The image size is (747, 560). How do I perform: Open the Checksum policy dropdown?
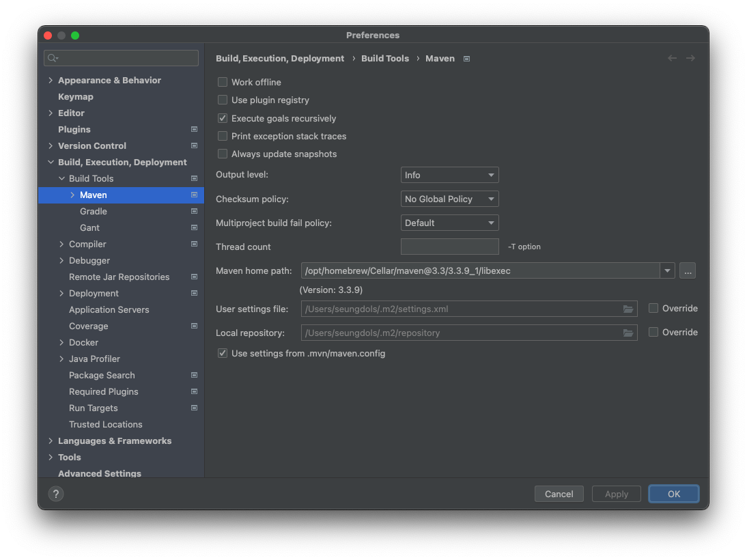[x=450, y=199]
